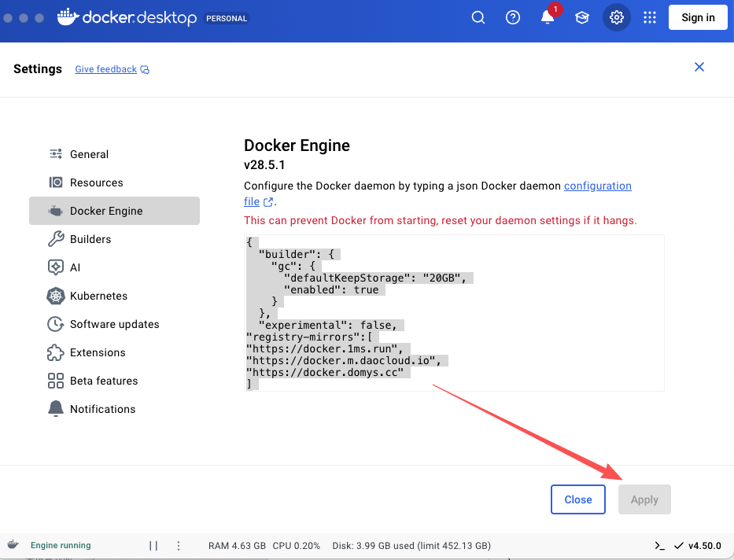Image resolution: width=734 pixels, height=560 pixels.
Task: Click the RAM 4.63 GB status text
Action: 237,546
